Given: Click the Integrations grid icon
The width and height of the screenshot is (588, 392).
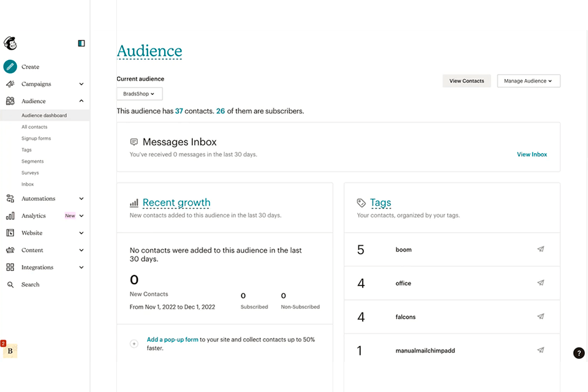Looking at the screenshot, I should pyautogui.click(x=10, y=267).
